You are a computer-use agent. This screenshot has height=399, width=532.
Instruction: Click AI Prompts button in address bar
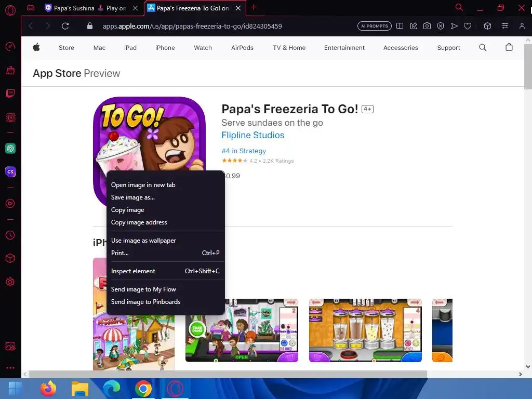(374, 26)
